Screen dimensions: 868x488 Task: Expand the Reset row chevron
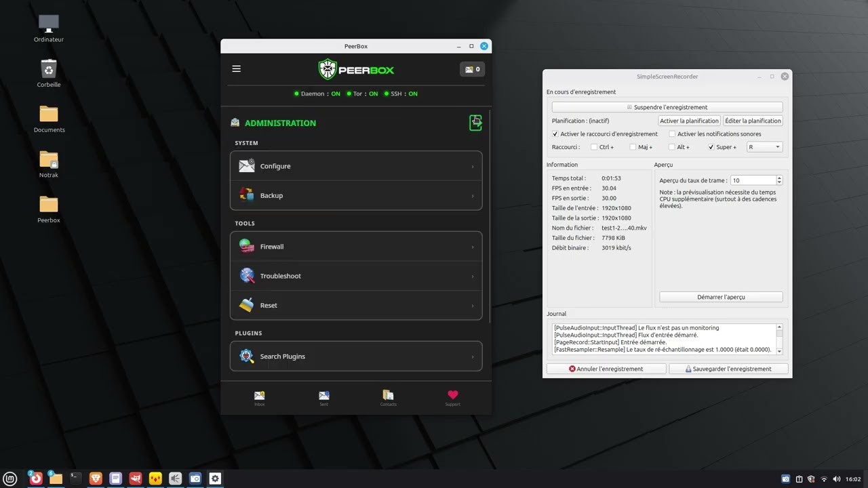pyautogui.click(x=473, y=306)
